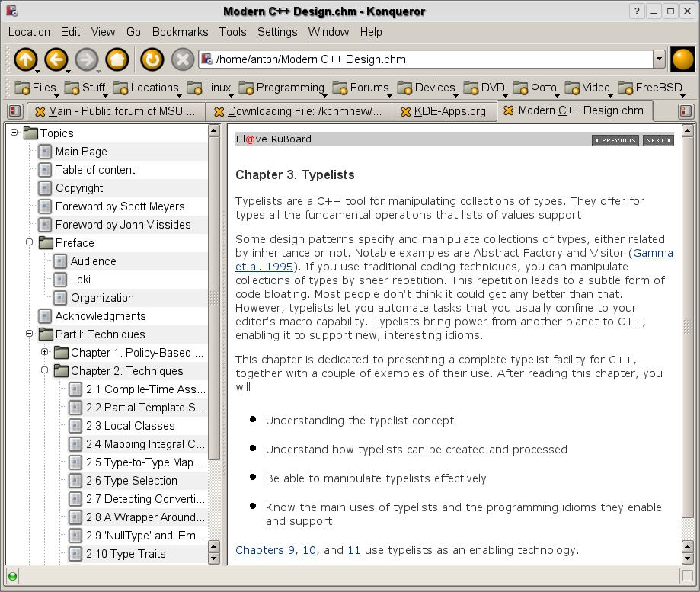Open the Edit menu
The image size is (700, 592).
(71, 32)
